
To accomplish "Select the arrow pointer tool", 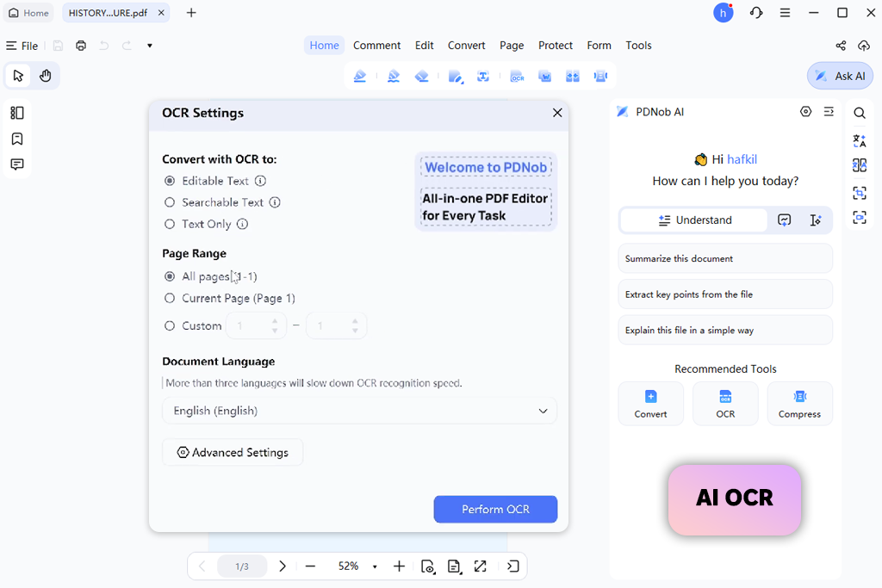I will tap(18, 75).
